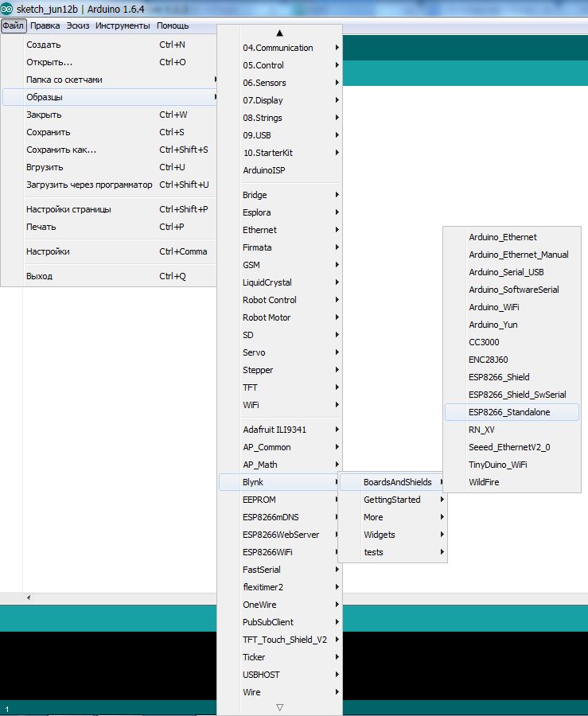Expand Bridge library examples
The height and width of the screenshot is (716, 588).
280,195
